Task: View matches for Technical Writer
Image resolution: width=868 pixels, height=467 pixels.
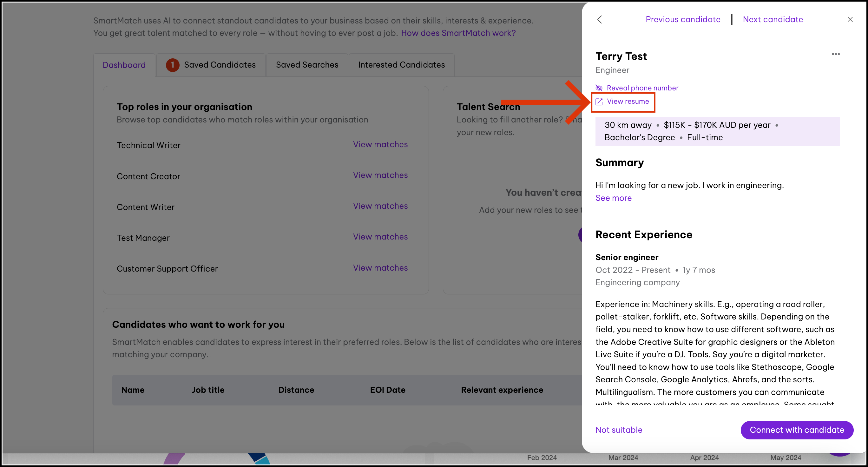Action: (380, 145)
